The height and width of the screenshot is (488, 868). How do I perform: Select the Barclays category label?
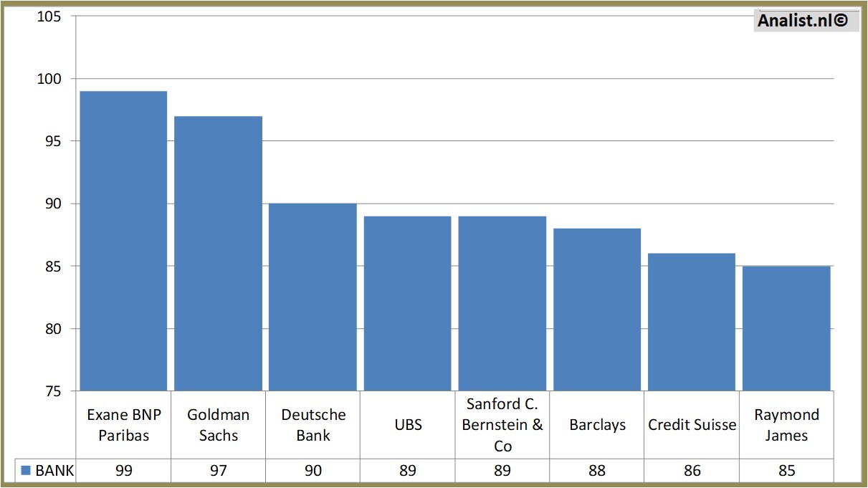point(597,425)
